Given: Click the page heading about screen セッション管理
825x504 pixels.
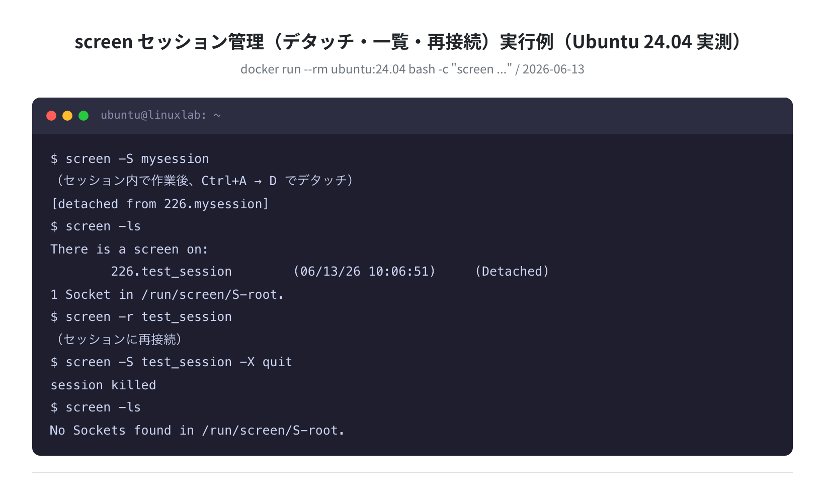Looking at the screenshot, I should 412,41.
